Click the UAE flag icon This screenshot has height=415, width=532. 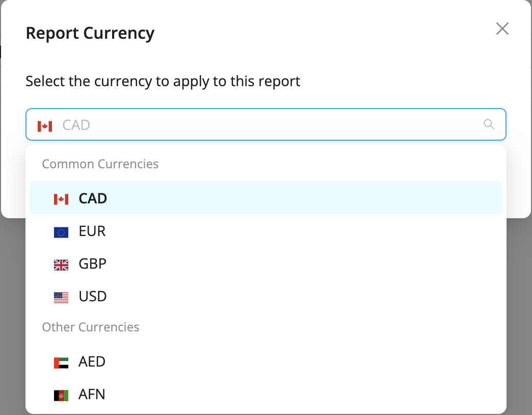click(x=61, y=363)
